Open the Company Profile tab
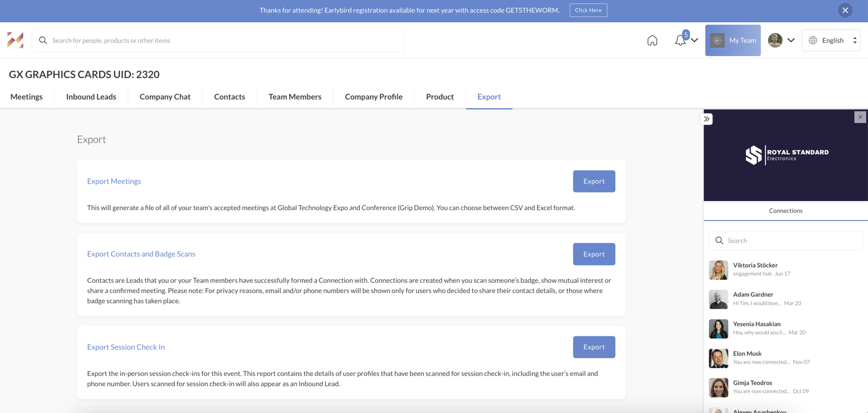The image size is (868, 413). tap(373, 97)
